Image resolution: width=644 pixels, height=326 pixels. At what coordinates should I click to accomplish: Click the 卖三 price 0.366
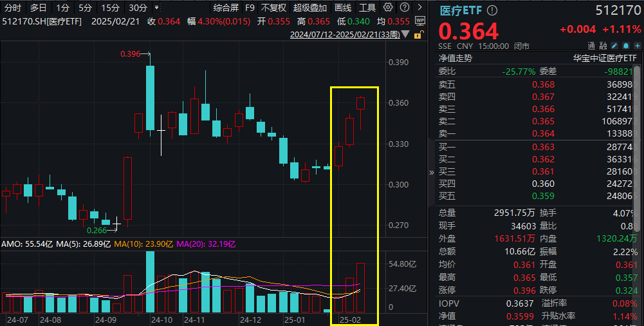click(543, 110)
